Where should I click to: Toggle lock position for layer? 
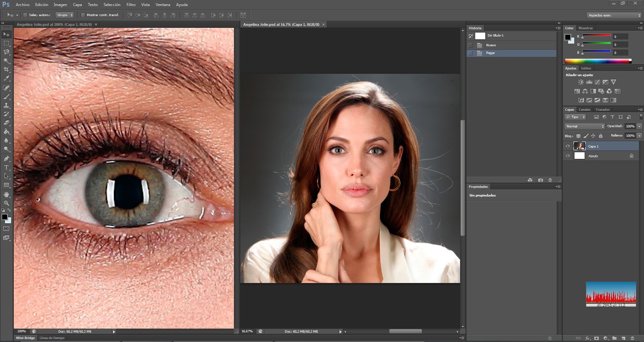593,136
